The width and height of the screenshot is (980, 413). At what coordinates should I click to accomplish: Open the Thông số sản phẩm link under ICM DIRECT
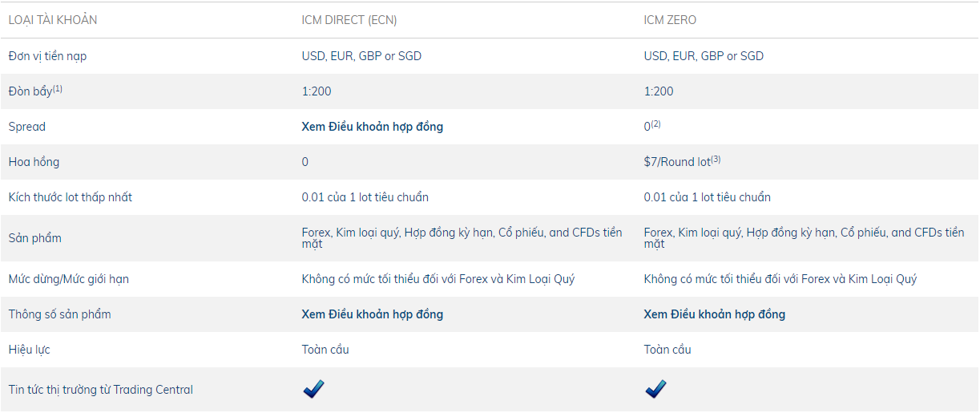click(372, 314)
